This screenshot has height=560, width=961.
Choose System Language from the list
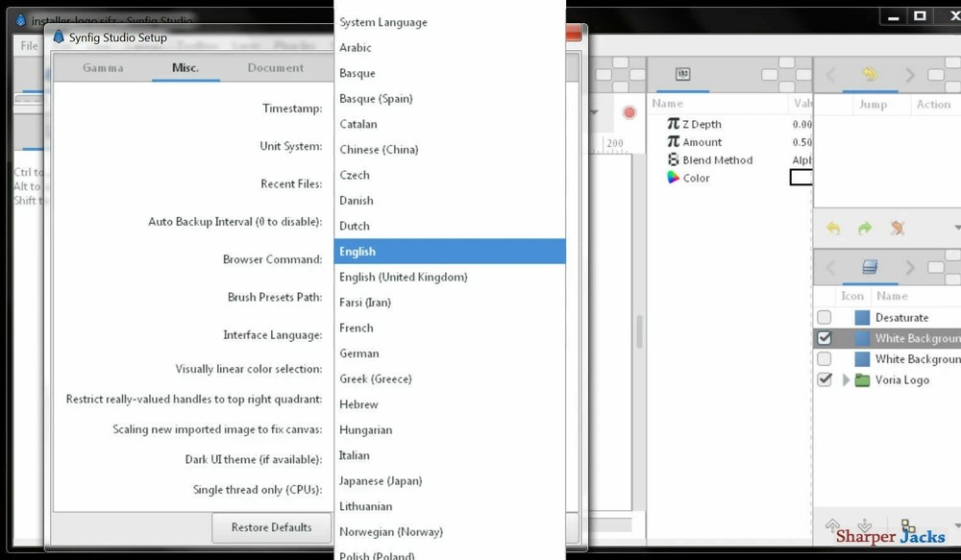(450, 22)
